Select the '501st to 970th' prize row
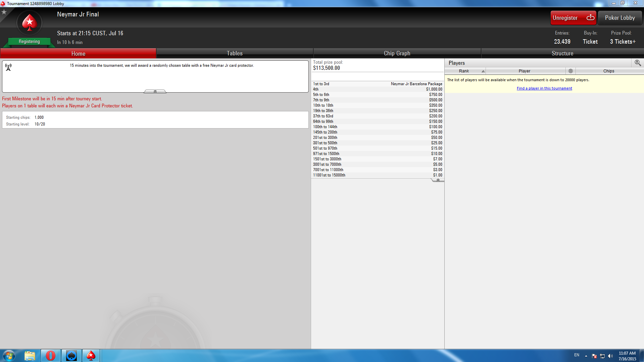644x362 pixels. click(378, 148)
